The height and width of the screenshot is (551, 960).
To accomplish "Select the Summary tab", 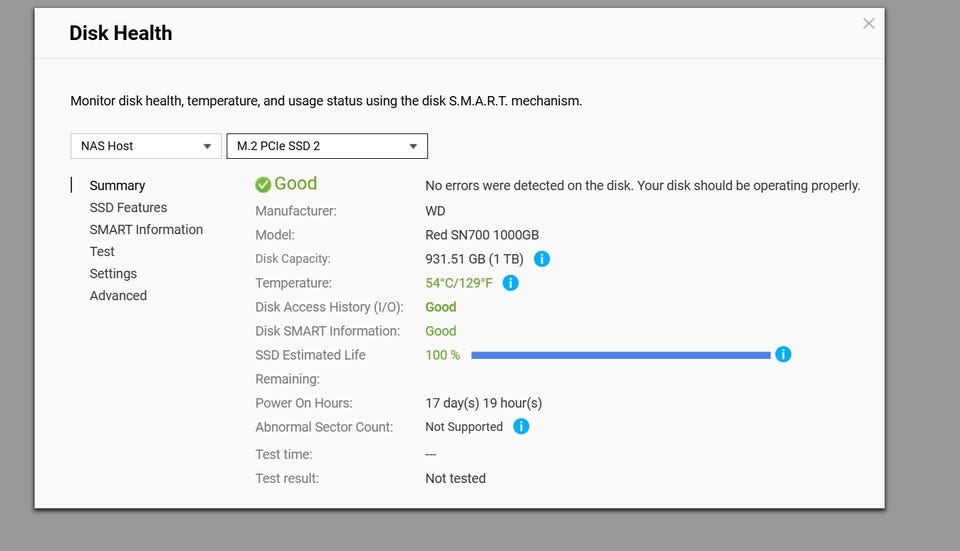I will coord(117,186).
